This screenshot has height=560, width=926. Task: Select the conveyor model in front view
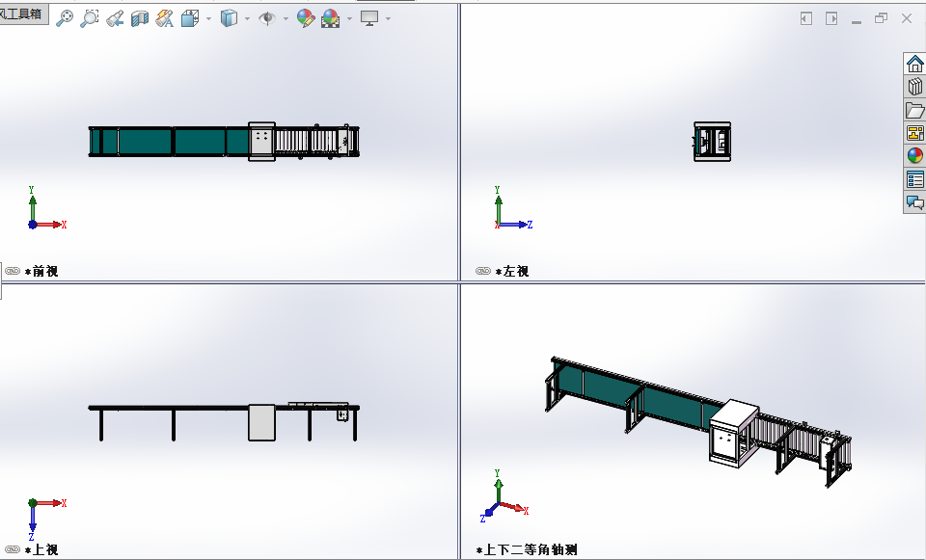click(x=224, y=142)
